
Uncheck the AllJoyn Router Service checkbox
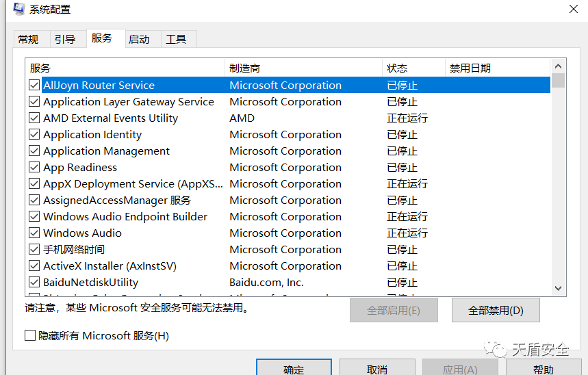click(x=34, y=86)
